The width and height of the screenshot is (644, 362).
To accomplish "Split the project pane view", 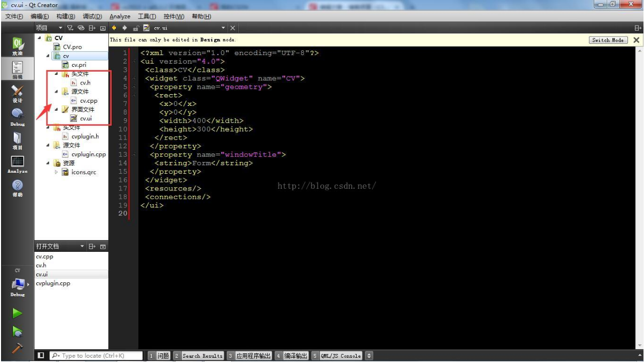I will 92,28.
